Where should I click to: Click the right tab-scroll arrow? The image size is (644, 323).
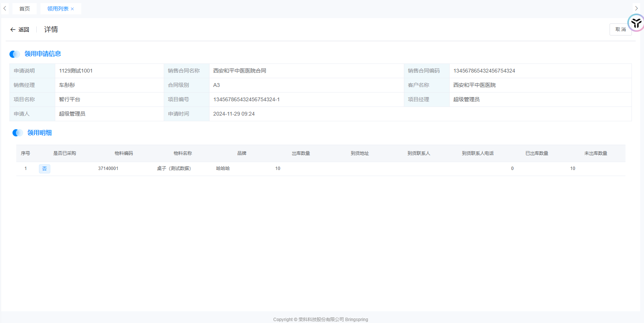pos(636,8)
